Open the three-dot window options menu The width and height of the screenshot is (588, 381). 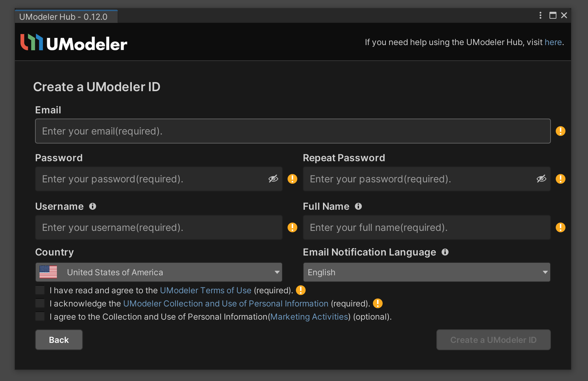540,15
